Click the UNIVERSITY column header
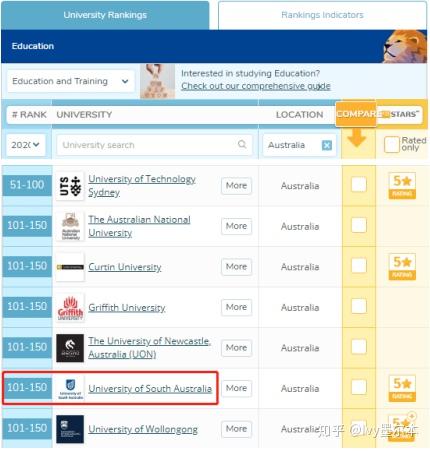The height and width of the screenshot is (451, 430). pos(84,115)
